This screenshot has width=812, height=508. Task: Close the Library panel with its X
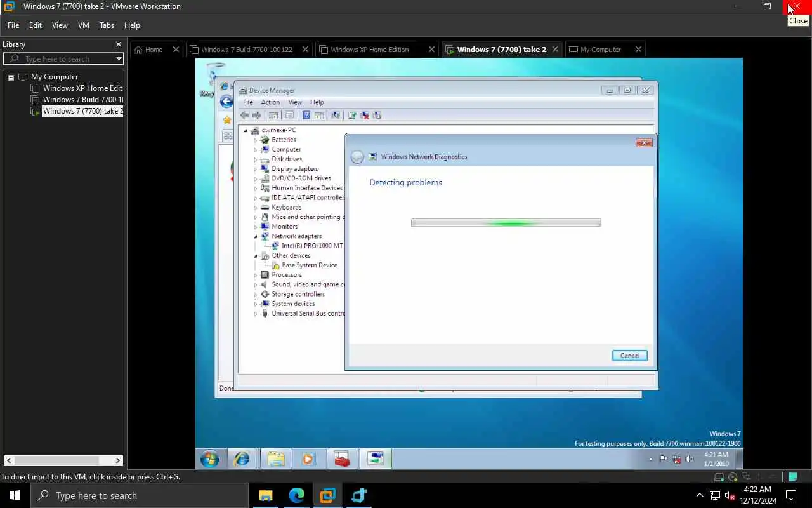pyautogui.click(x=118, y=44)
